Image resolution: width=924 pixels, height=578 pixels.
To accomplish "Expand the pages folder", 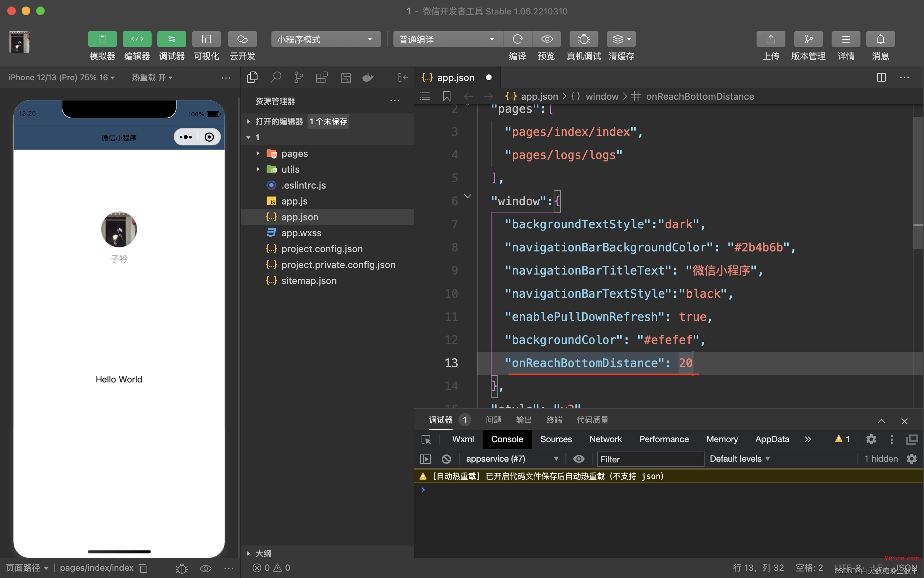I will pyautogui.click(x=258, y=153).
